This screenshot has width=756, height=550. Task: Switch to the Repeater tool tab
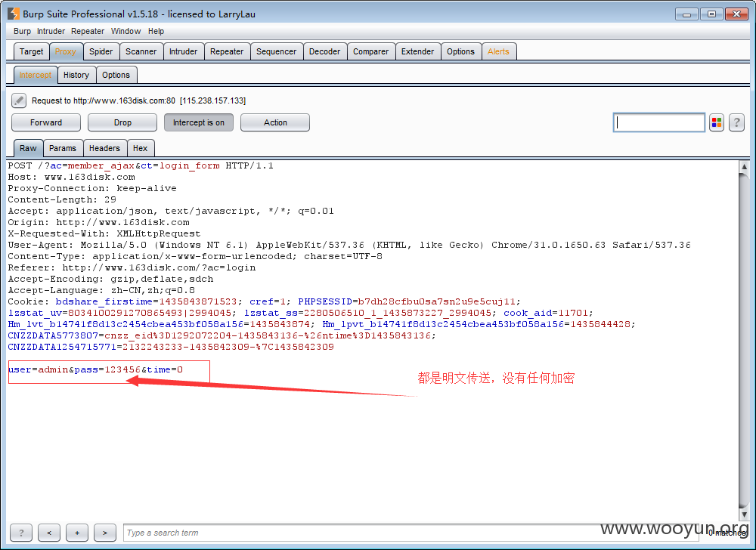point(227,51)
